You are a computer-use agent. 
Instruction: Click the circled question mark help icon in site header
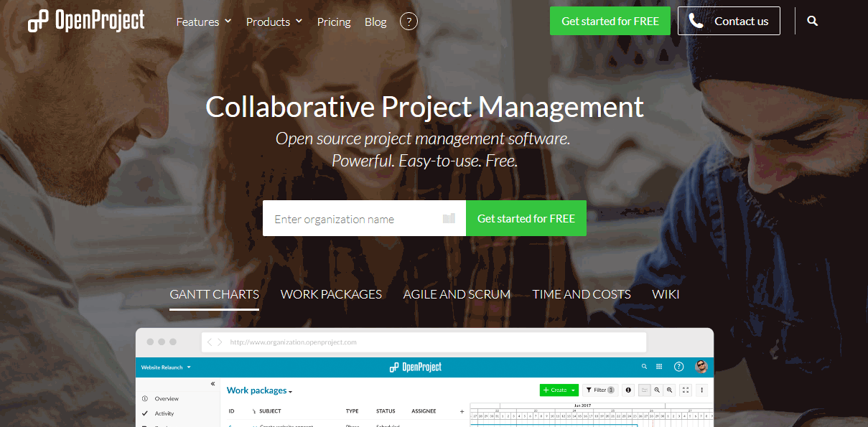click(409, 22)
